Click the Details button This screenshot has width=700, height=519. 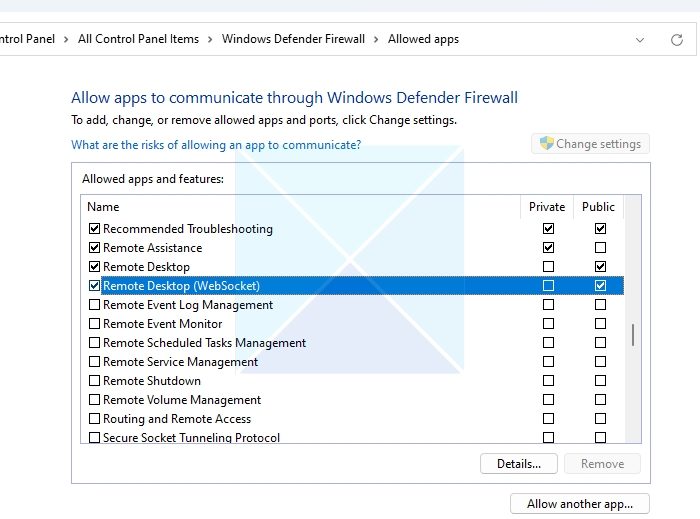click(519, 464)
